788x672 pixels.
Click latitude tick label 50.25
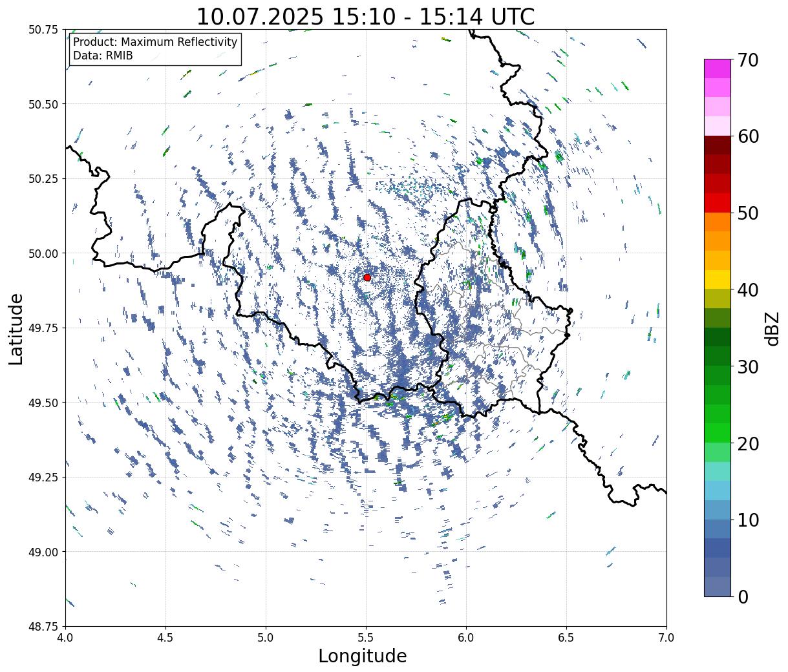[43, 179]
